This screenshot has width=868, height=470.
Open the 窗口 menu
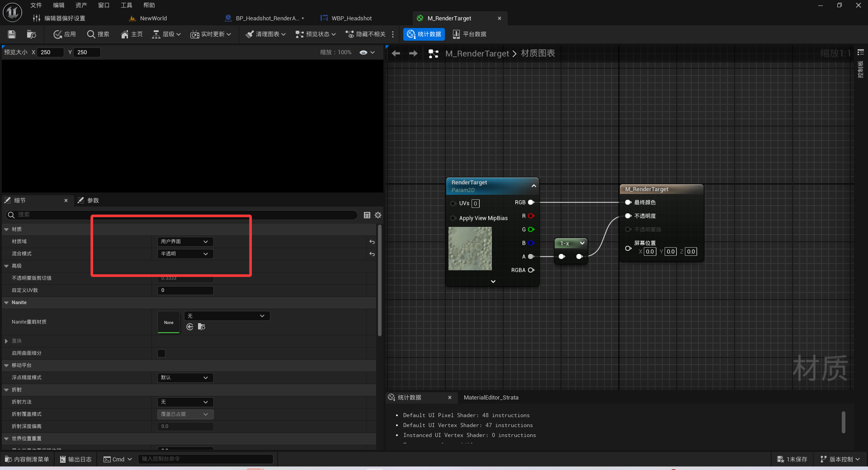click(x=104, y=5)
